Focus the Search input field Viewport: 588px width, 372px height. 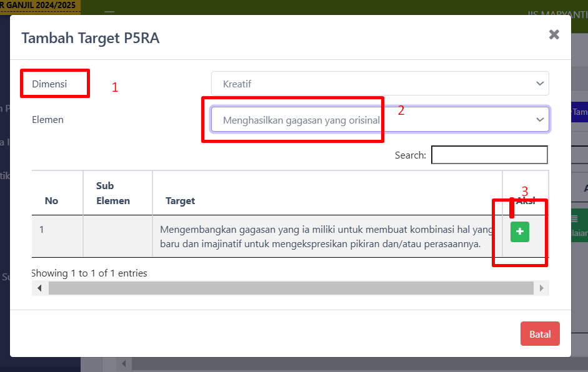coord(489,155)
